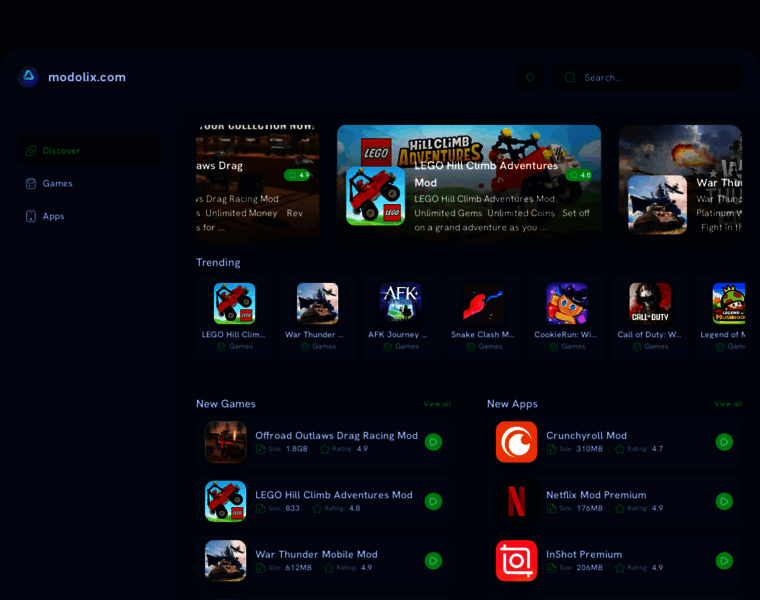Toggle the light/dark theme sun icon
Screen dimensions: 760x600
point(530,78)
